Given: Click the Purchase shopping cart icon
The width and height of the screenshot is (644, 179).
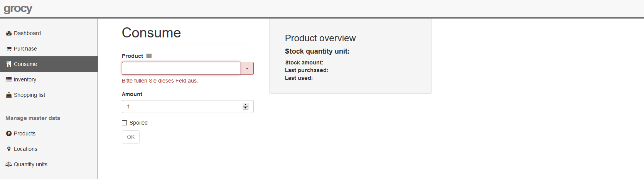Looking at the screenshot, I should [9, 49].
